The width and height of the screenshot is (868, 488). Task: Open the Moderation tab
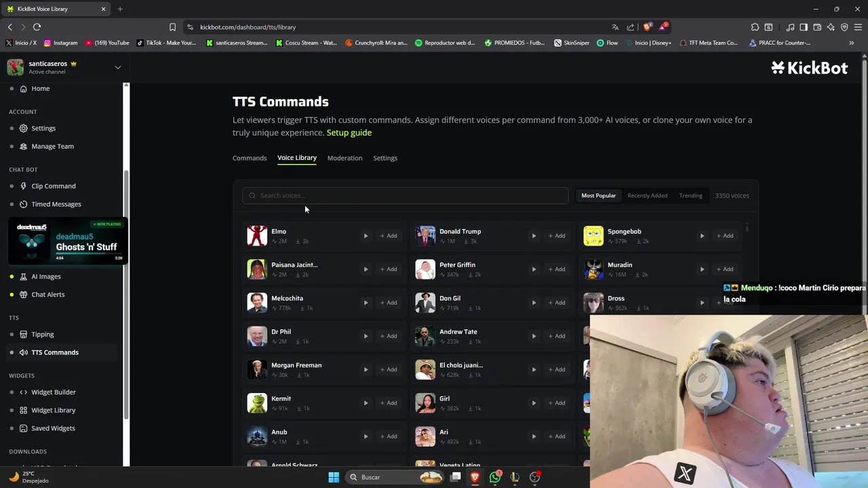(344, 158)
